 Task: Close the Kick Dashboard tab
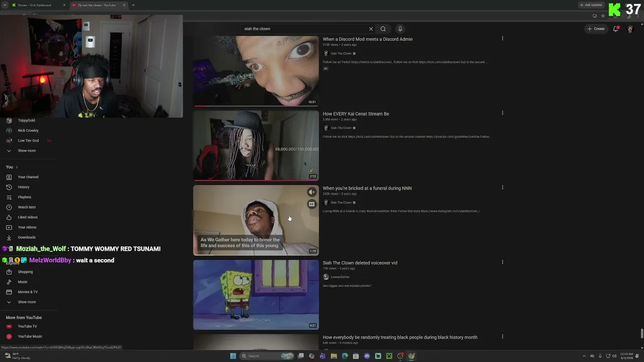(64, 5)
